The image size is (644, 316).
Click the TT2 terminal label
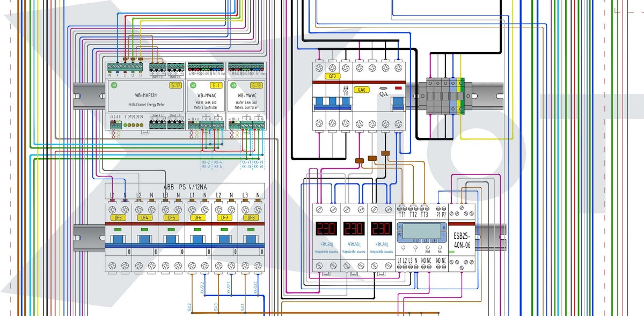[x=413, y=215]
